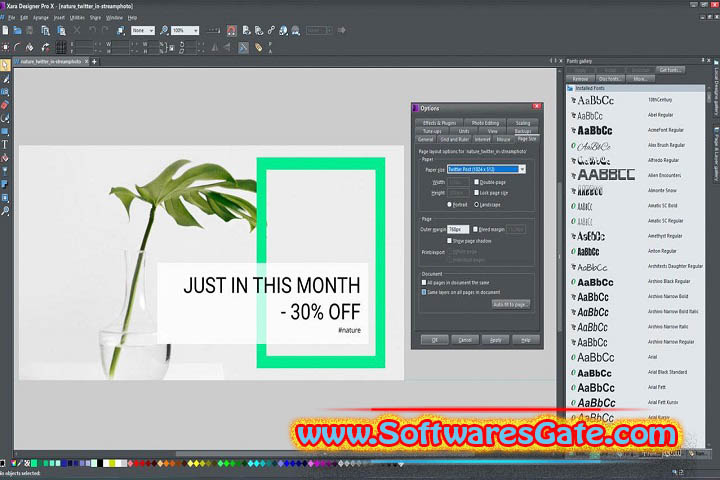Pick the white swatch beside black in the color line
Viewport: 720px width, 480px height.
tap(106, 463)
